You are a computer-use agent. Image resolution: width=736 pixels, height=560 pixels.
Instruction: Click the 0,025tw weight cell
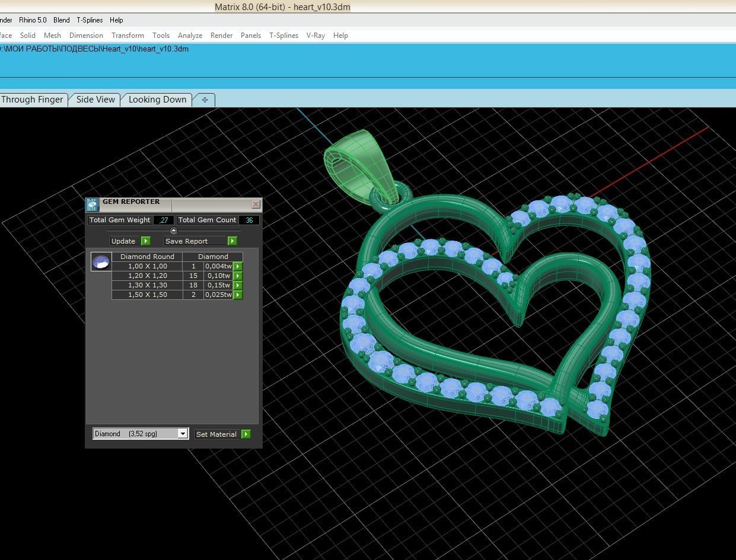pos(218,295)
